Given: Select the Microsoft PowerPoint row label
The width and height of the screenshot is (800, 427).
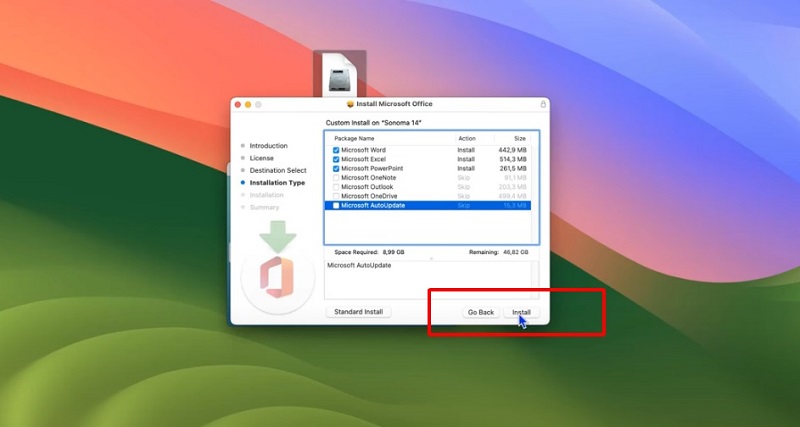Looking at the screenshot, I should point(372,168).
